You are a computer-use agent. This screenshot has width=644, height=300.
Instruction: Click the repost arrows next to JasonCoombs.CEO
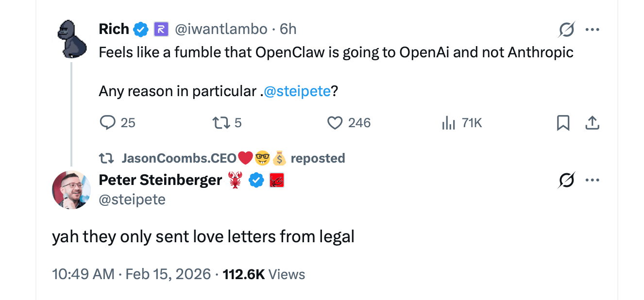[107, 158]
